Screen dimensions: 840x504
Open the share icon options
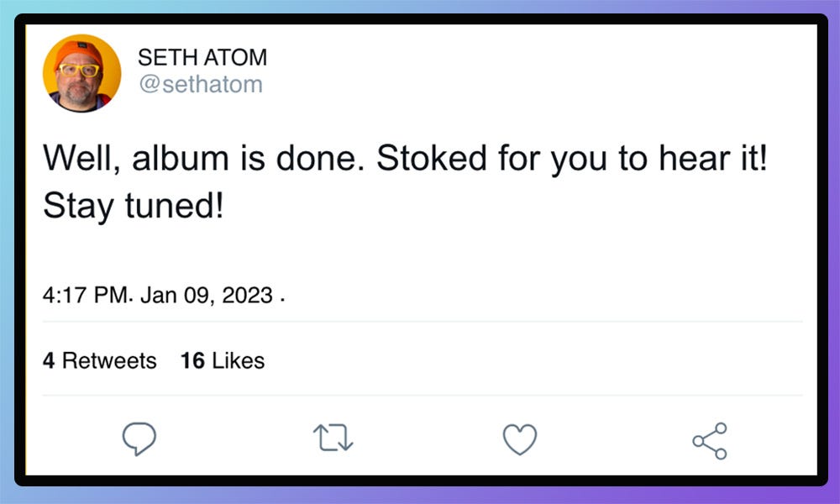coord(709,440)
